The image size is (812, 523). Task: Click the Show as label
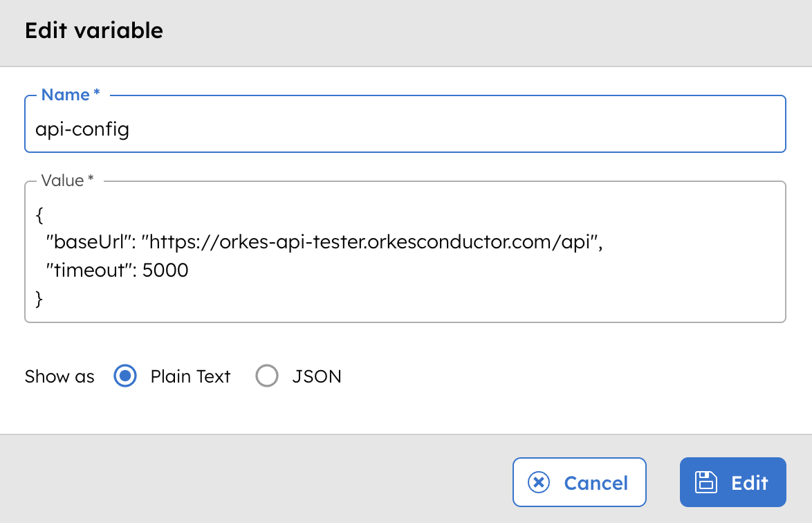tap(59, 376)
